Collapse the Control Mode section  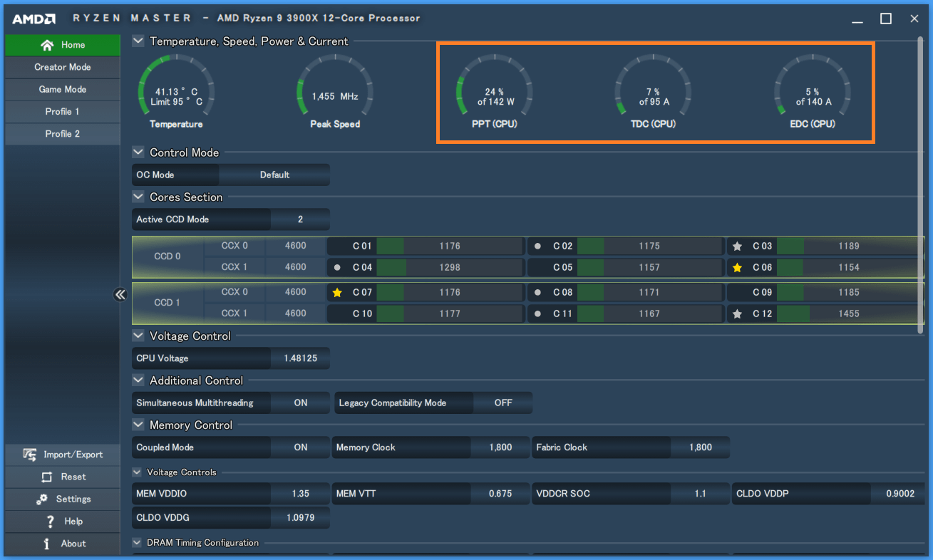(x=138, y=152)
